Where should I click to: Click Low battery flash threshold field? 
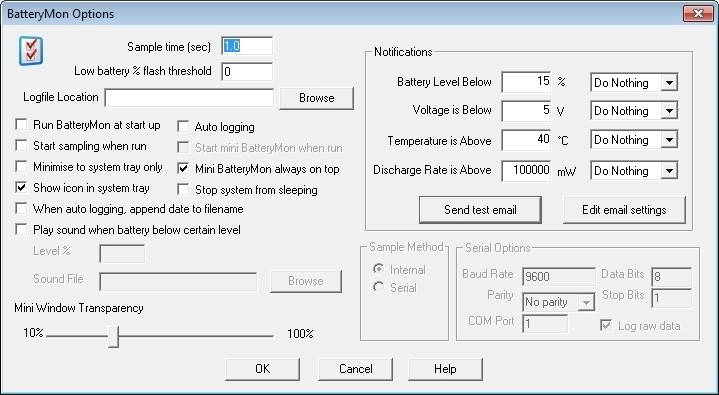(247, 72)
